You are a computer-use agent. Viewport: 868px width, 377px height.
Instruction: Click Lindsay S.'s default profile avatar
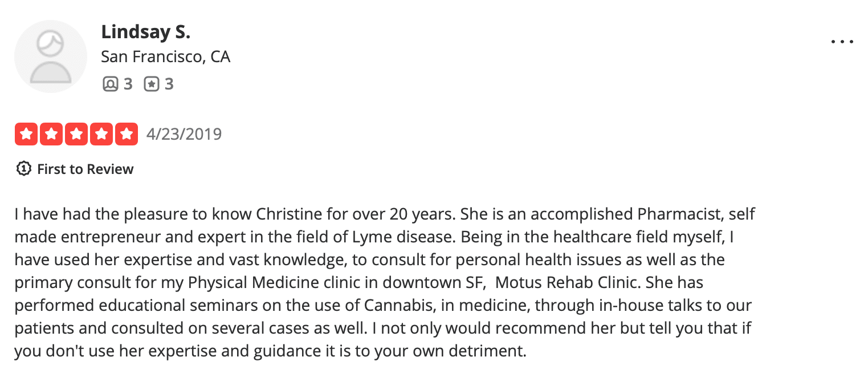[x=51, y=57]
